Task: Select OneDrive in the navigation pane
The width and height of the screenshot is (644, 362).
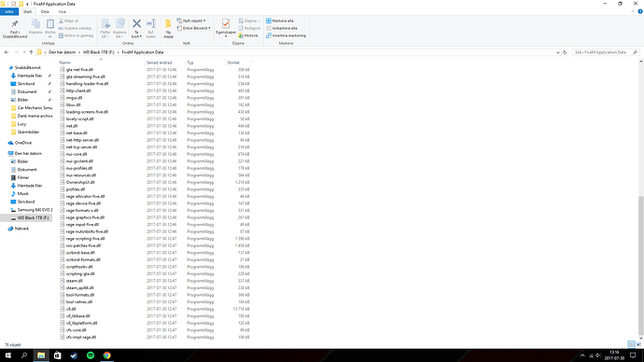Action: (x=23, y=143)
